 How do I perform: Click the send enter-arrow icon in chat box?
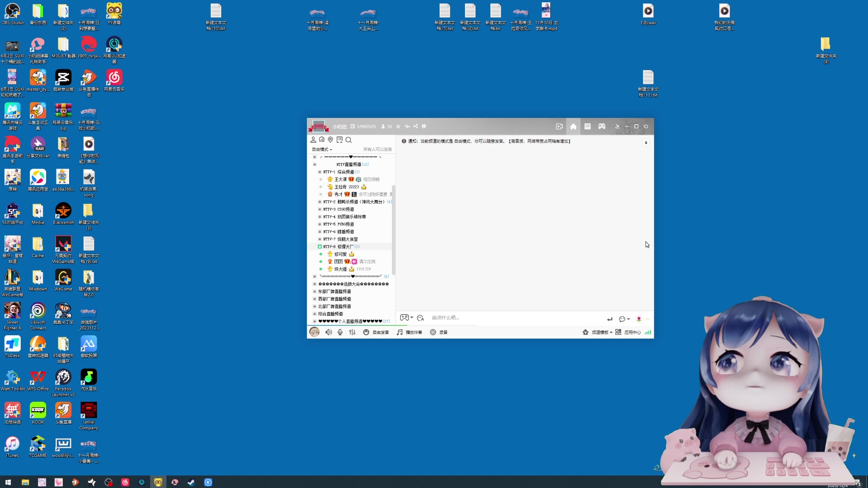(x=610, y=319)
